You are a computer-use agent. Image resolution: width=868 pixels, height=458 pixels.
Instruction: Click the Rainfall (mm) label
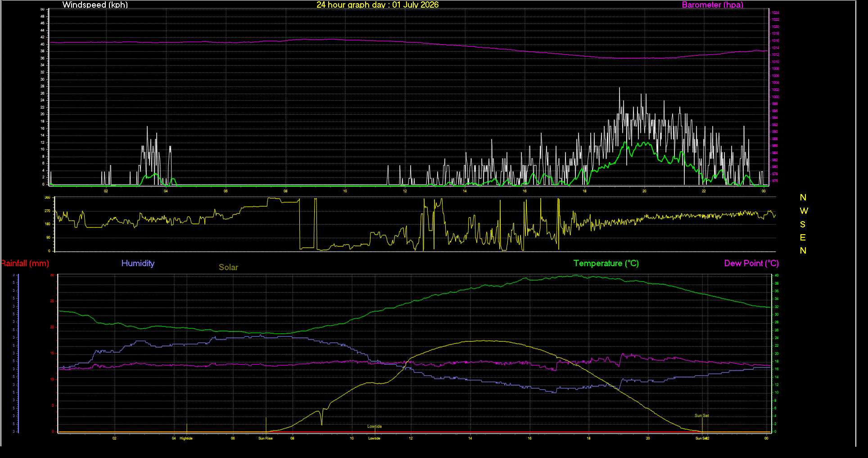(x=25, y=263)
